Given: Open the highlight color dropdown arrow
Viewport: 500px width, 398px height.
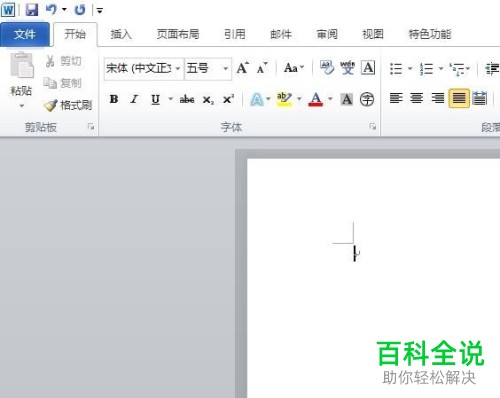Looking at the screenshot, I should pyautogui.click(x=299, y=99).
